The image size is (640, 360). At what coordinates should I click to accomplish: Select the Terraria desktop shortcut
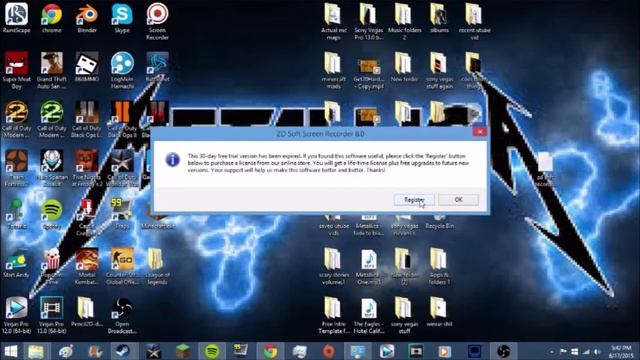[16, 214]
